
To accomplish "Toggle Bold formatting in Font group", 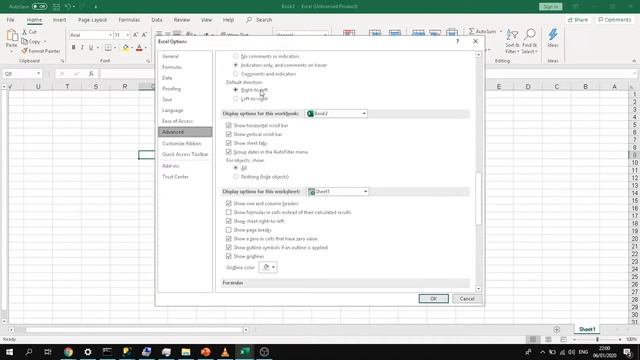I will (x=73, y=48).
